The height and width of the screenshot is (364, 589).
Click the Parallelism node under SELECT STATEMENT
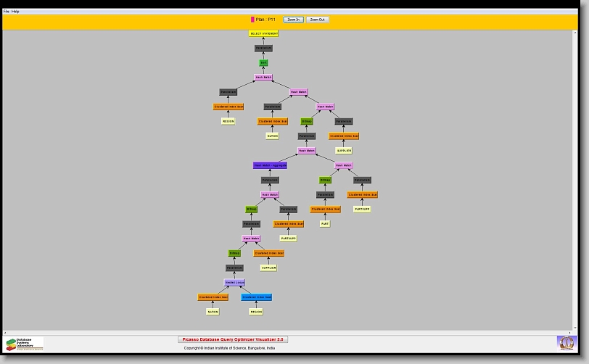tap(263, 49)
